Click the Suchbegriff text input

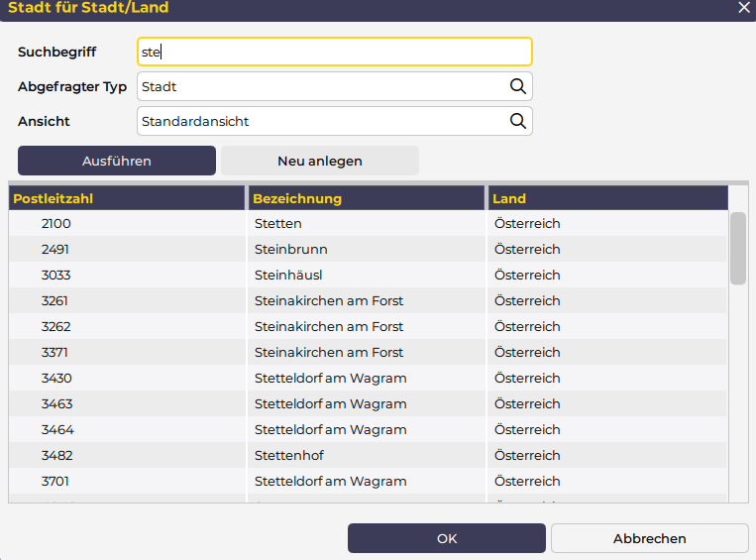click(x=334, y=52)
